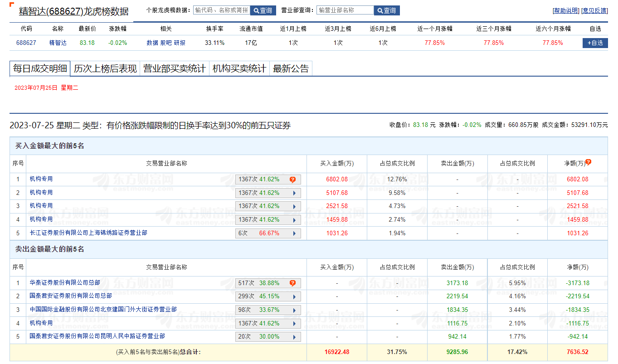Select the 2023年07月25日 星期二 date entry

tap(46, 88)
